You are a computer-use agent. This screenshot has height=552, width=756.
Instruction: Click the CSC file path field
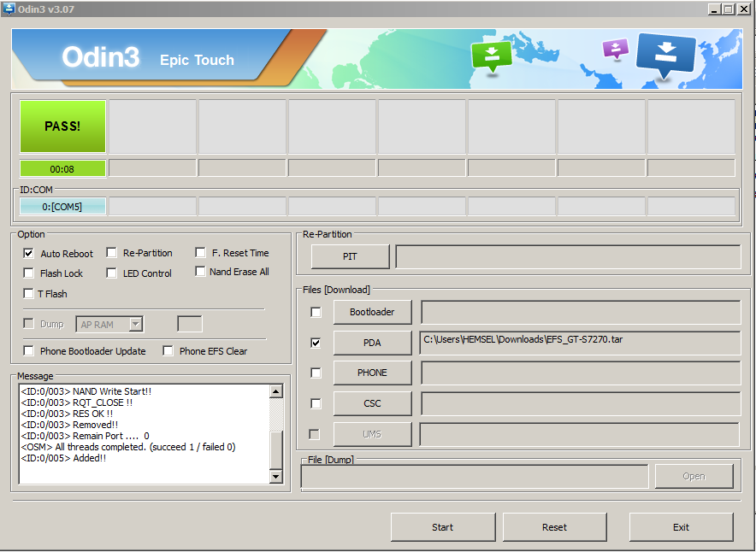tap(581, 403)
